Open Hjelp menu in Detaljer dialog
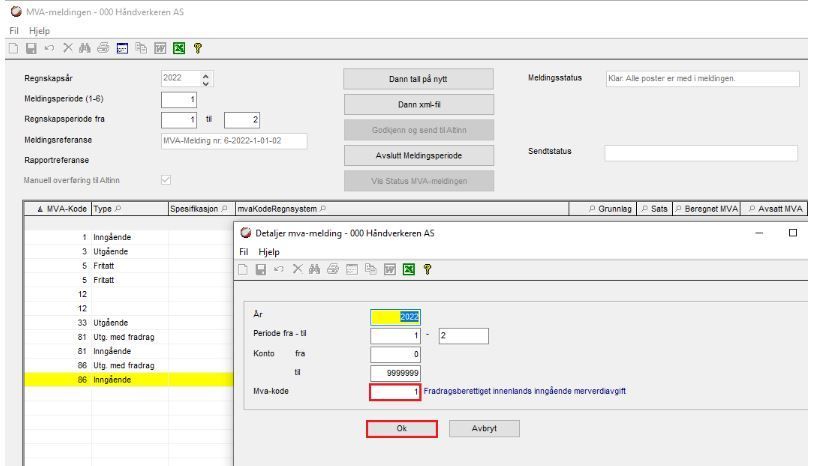This screenshot has height=466, width=813. coord(269,252)
